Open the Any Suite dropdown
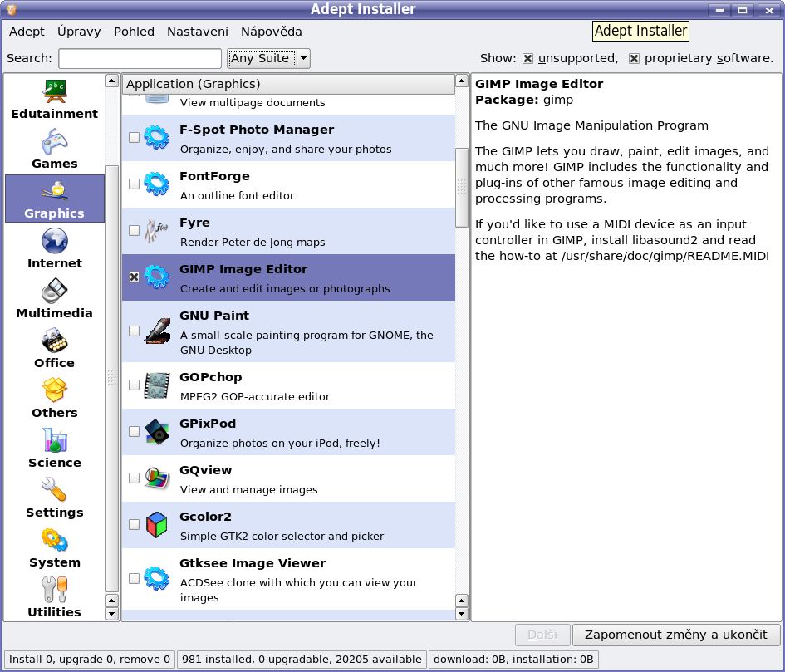Screen dimensions: 785x672 [x=269, y=59]
